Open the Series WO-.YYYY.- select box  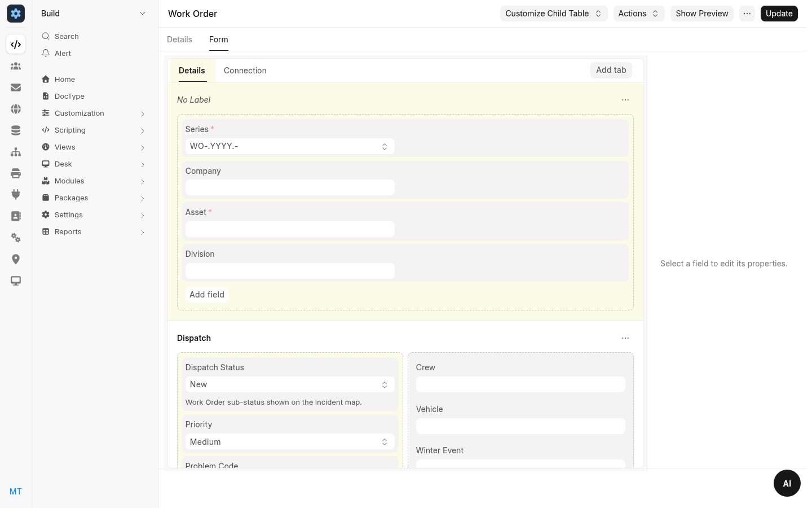[x=290, y=146]
